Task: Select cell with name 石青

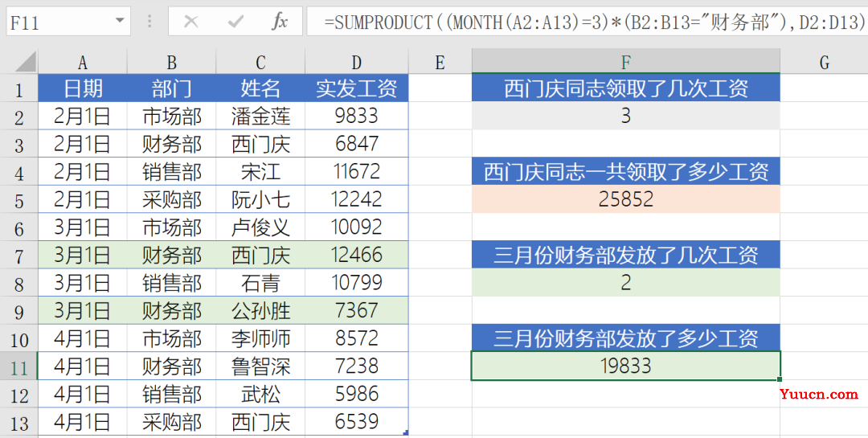Action: pos(260,283)
